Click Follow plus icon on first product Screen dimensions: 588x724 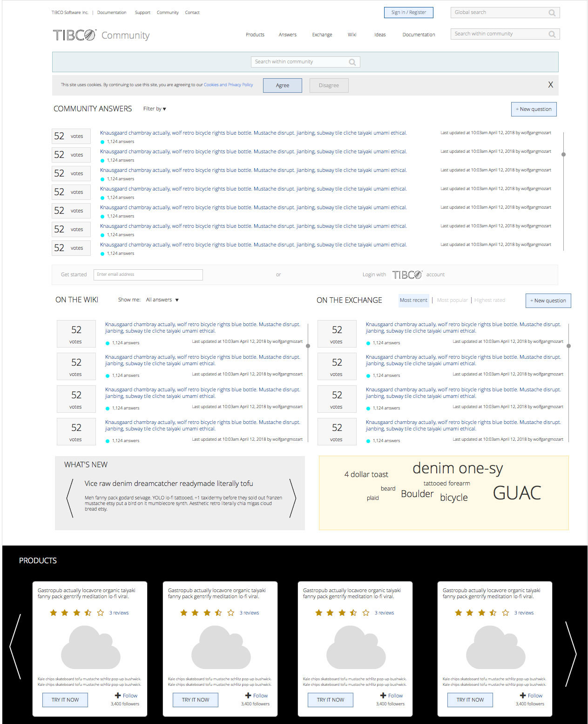click(x=118, y=696)
